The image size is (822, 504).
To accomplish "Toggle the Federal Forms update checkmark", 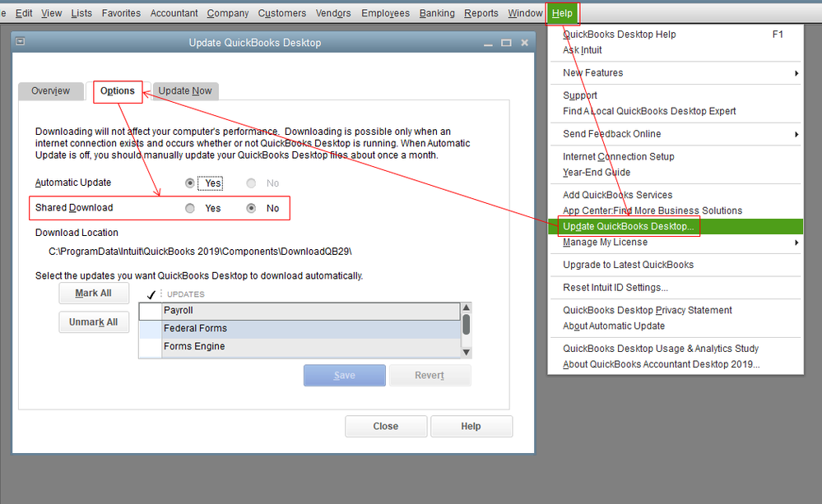I will point(151,329).
